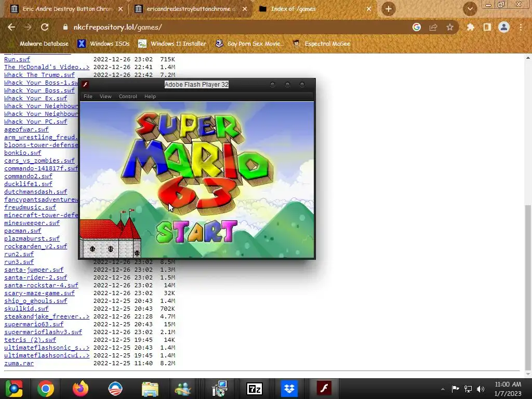Click the volume speaker tray icon
Viewport: 532px width, 399px height.
tap(481, 389)
